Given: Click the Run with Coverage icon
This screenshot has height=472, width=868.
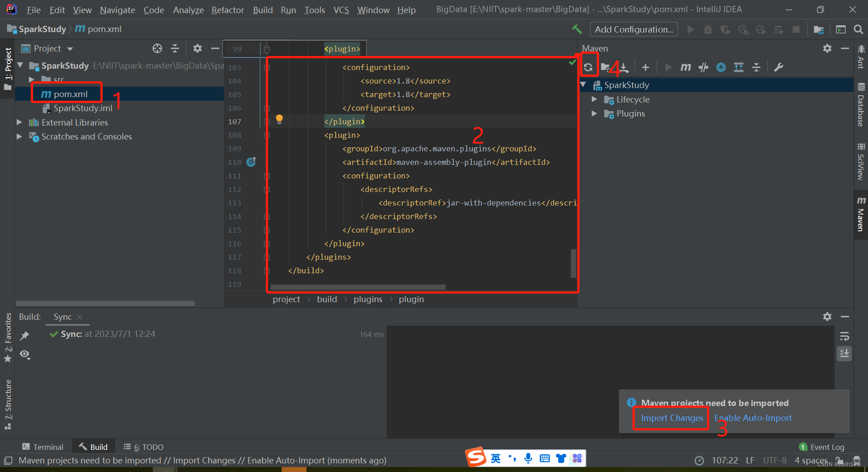Looking at the screenshot, I should coord(726,29).
